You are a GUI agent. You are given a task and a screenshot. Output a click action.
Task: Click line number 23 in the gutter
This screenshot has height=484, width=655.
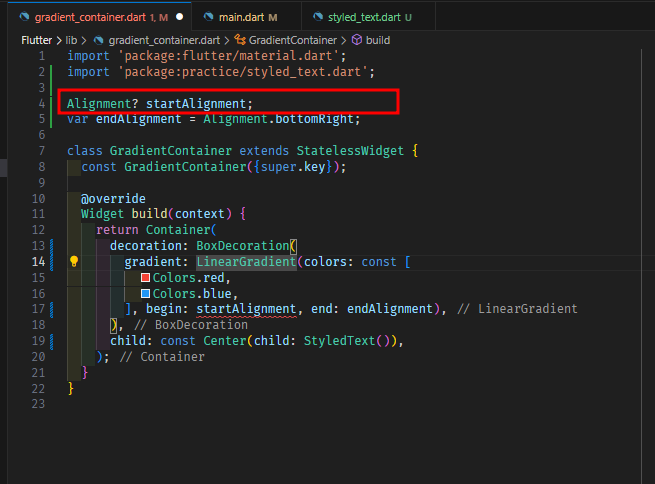pyautogui.click(x=38, y=404)
